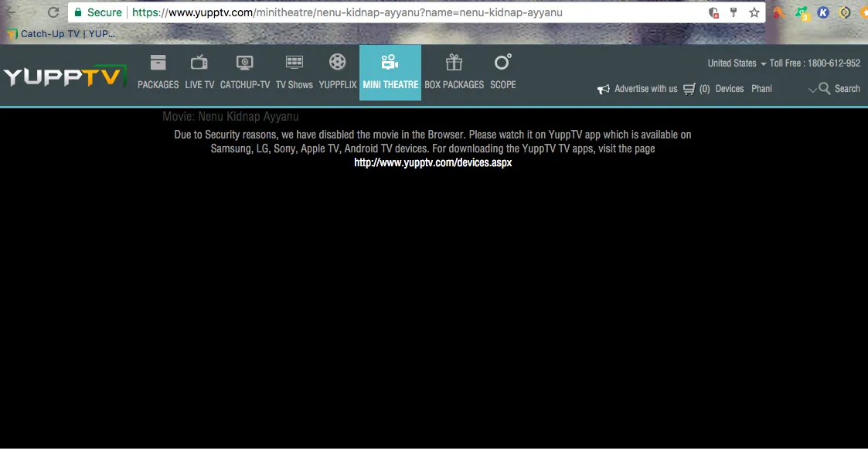Click the YuppTV logo

click(x=64, y=77)
